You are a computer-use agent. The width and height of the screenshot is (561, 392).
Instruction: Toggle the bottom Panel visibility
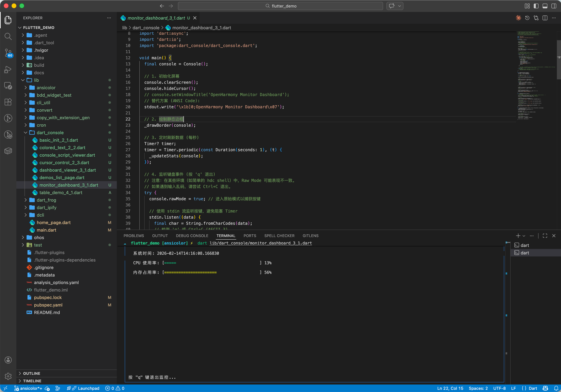(x=545, y=6)
